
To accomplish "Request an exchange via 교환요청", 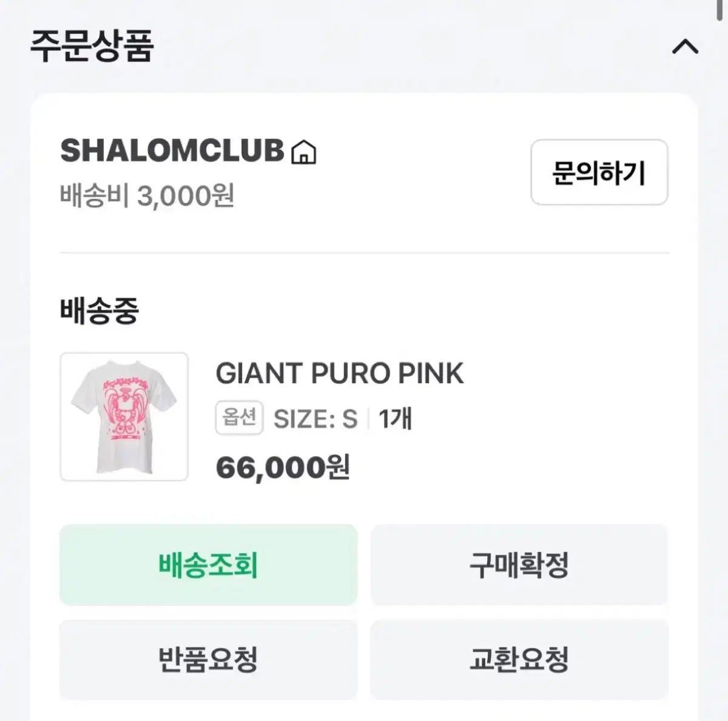I will click(x=519, y=659).
